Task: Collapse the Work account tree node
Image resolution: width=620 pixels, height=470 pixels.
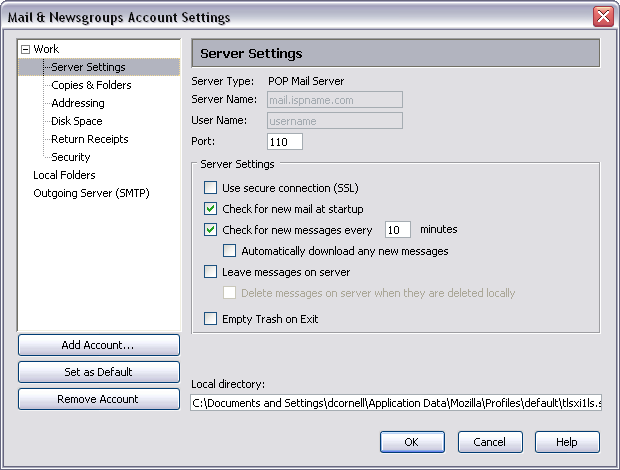Action: (26, 49)
